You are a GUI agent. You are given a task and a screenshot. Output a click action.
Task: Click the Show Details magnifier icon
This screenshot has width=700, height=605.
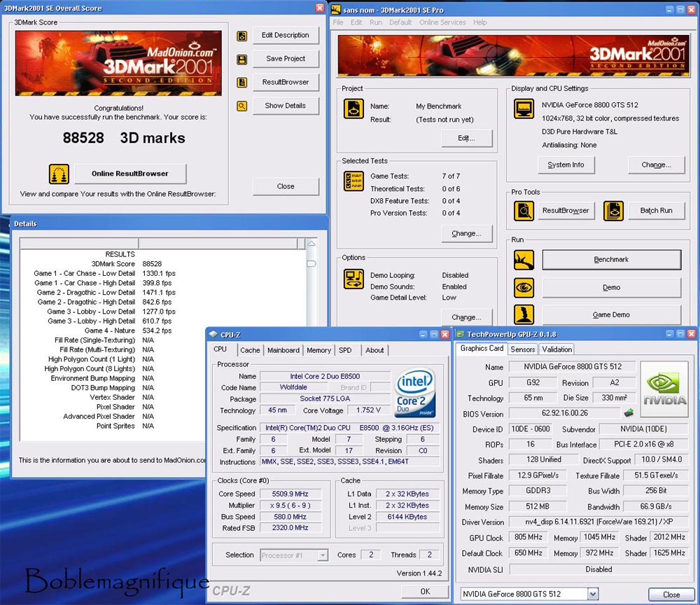point(242,106)
